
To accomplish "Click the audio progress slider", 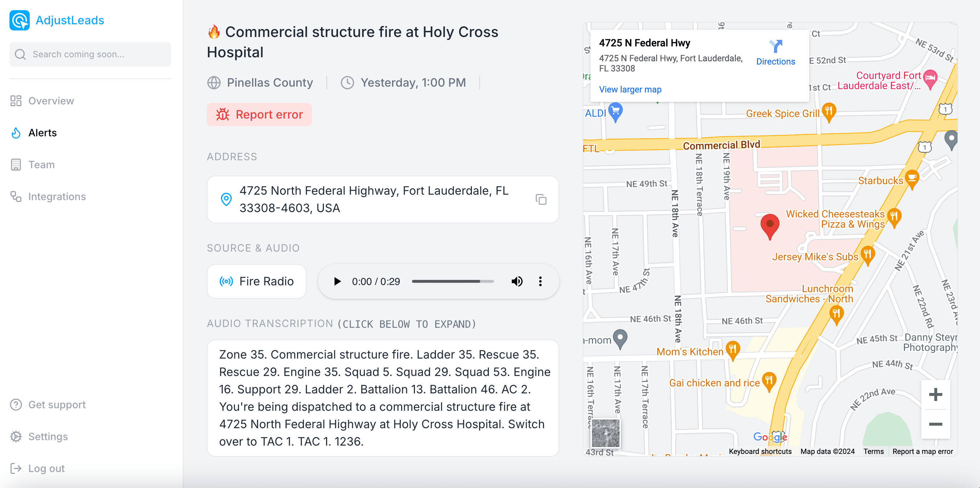I will 453,281.
